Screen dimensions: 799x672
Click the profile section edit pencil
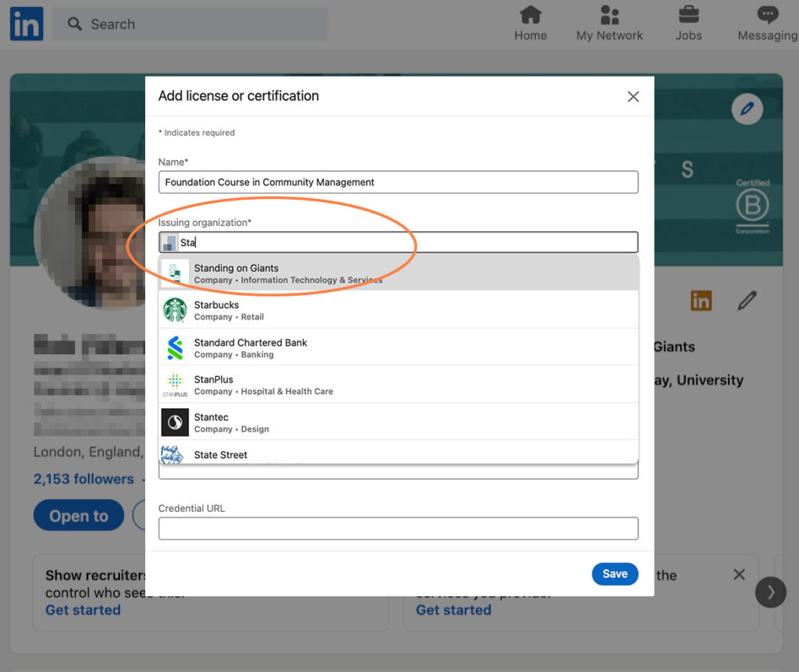[x=747, y=300]
